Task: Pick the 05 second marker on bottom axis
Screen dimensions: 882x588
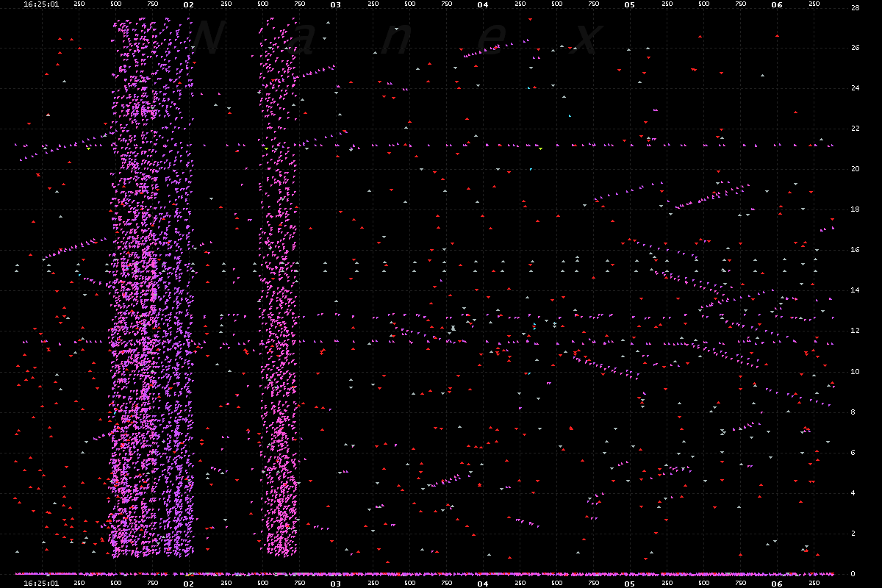Action: click(x=630, y=583)
